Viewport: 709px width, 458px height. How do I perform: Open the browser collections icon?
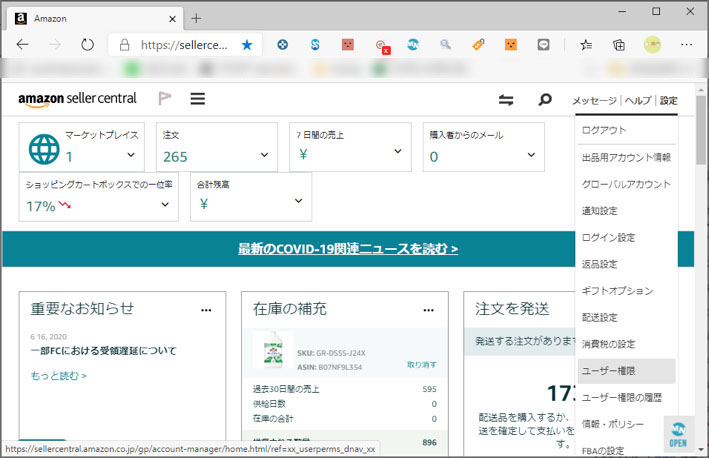click(x=619, y=44)
